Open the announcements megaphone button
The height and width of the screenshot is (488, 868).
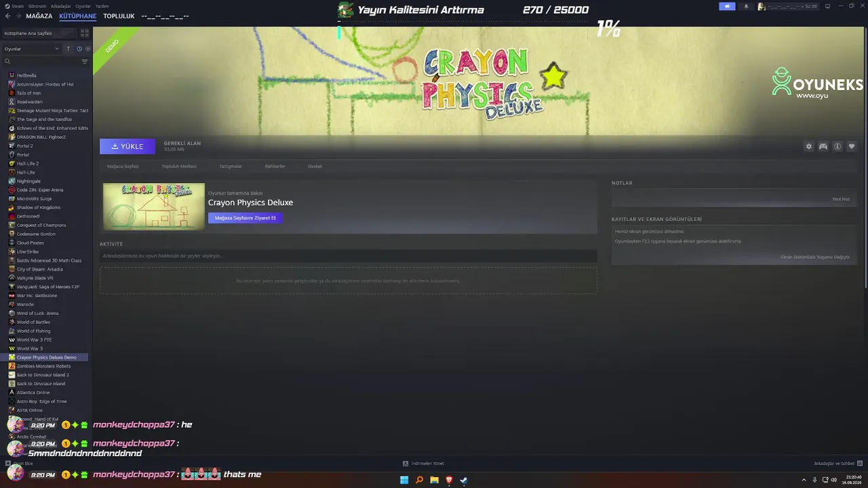[727, 6]
